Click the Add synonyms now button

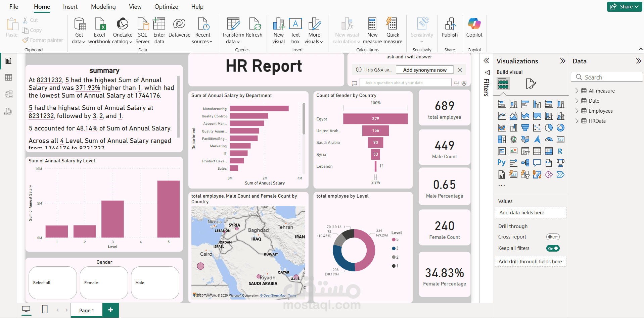[x=424, y=69]
